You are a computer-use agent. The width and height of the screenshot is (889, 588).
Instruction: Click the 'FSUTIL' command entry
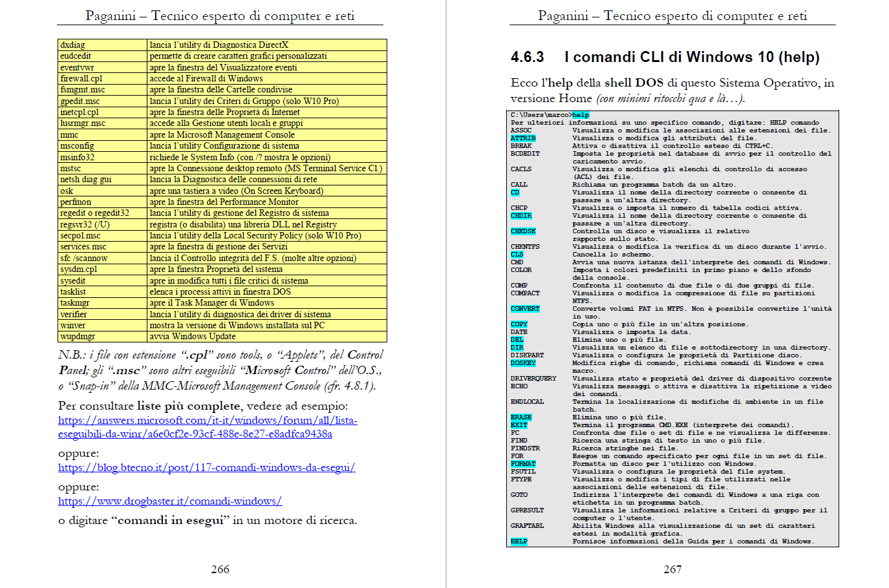(523, 471)
